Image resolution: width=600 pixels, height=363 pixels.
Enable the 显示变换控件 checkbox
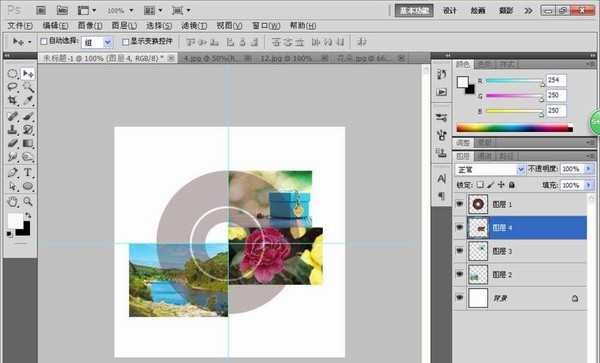126,42
